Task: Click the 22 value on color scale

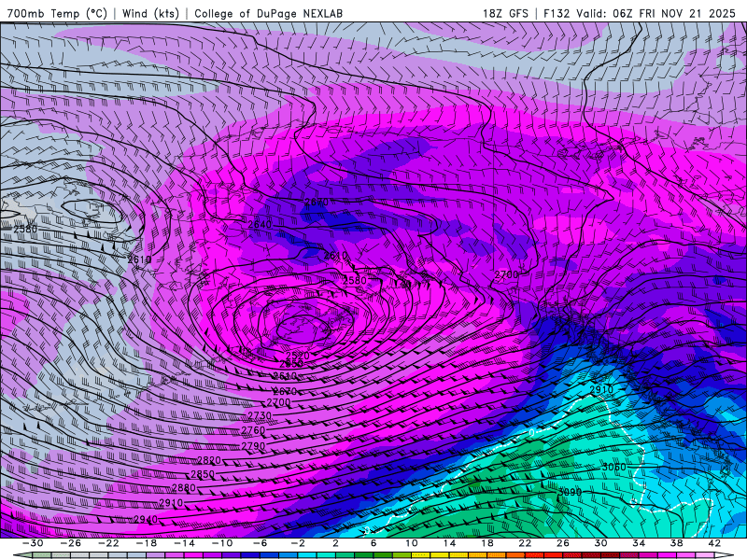Action: tap(525, 543)
